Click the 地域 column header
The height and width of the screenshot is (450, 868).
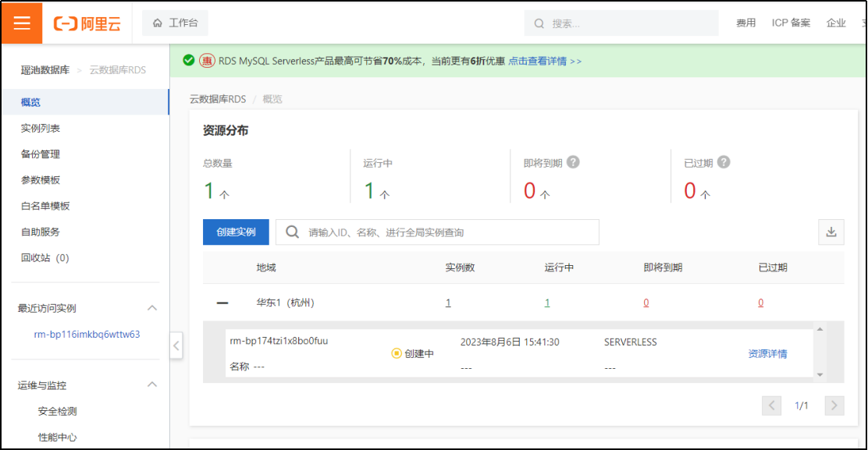click(265, 268)
